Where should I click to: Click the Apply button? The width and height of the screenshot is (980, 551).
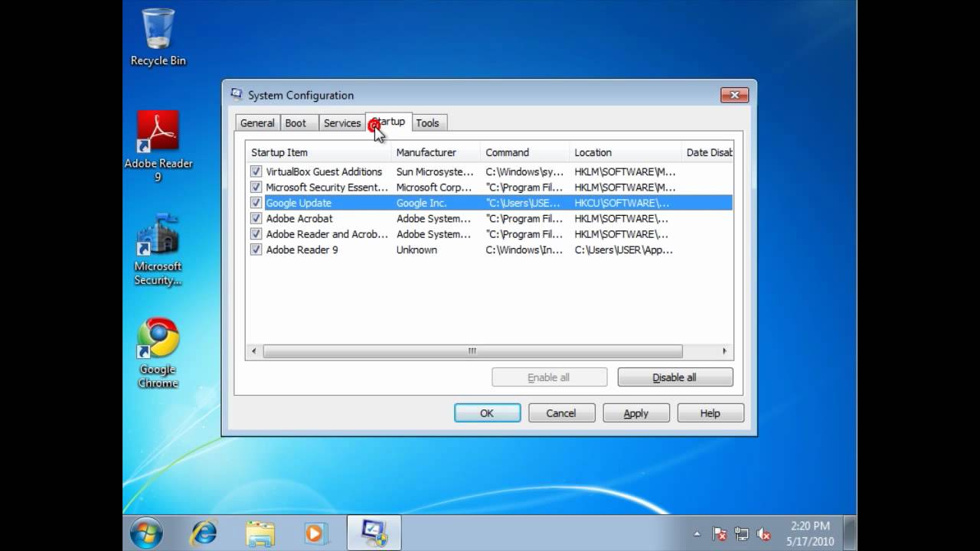[x=635, y=413]
